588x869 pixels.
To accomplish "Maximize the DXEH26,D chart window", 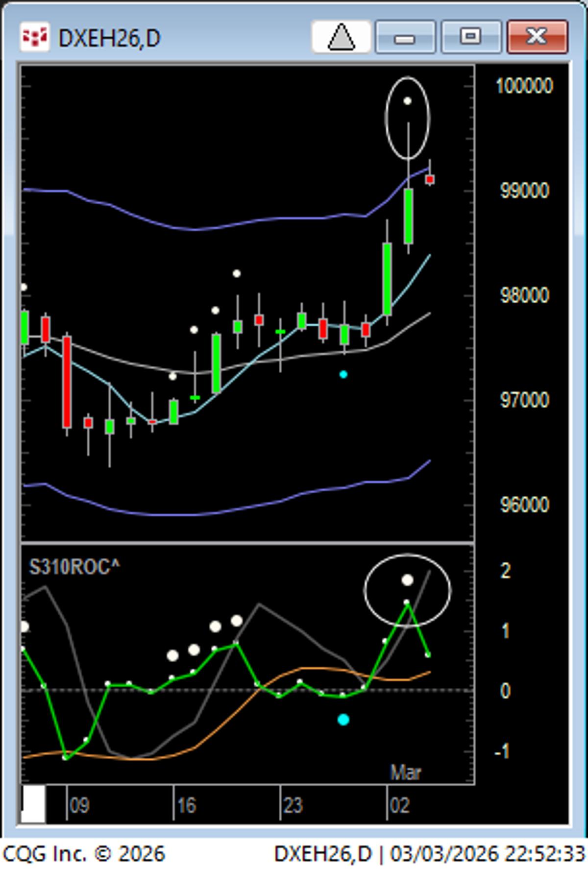I will (470, 37).
